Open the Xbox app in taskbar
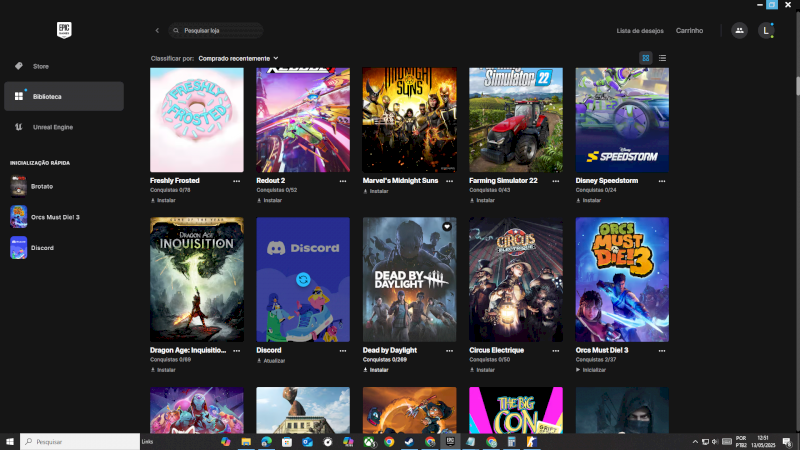The image size is (800, 450). pos(368,442)
